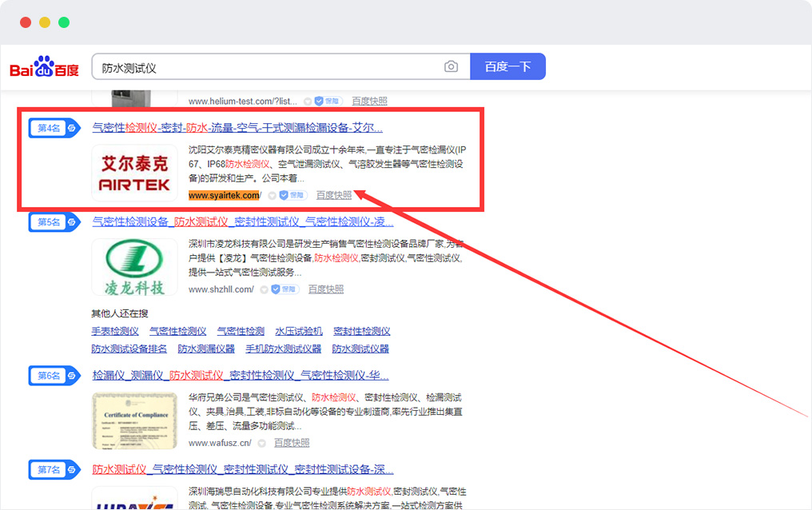Screen dimensions: 812x510
Task: Click the 凌龙科技 logo thumbnail
Action: point(134,267)
